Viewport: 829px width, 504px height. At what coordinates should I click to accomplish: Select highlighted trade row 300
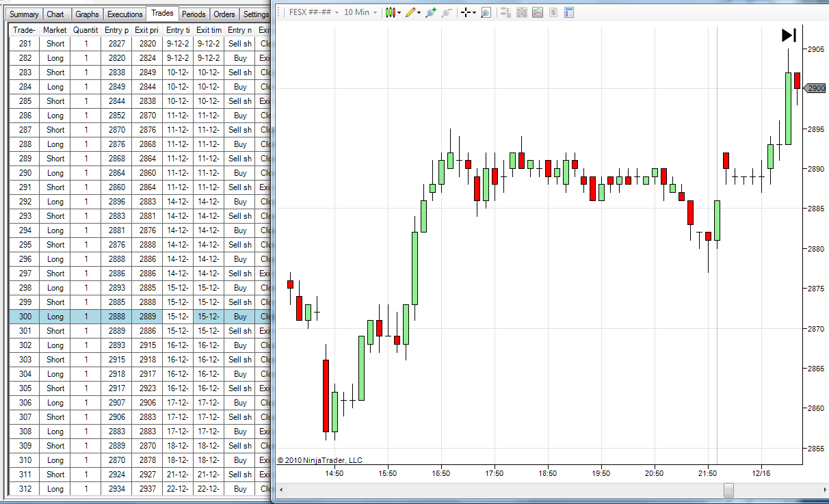140,317
